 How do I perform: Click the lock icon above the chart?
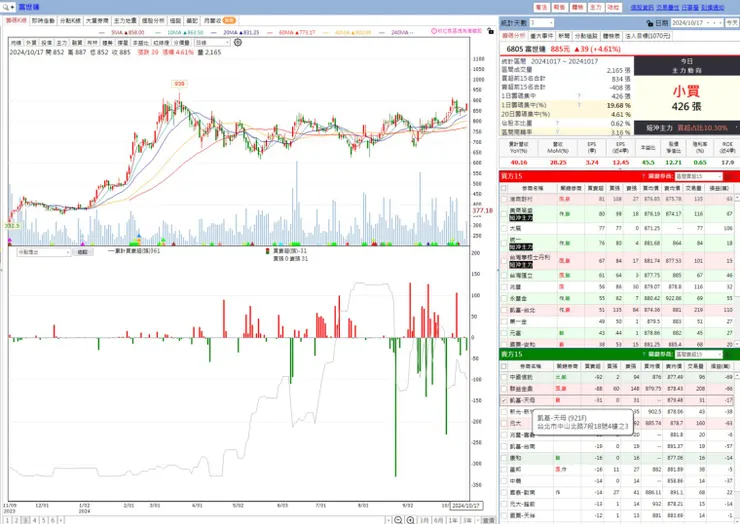pyautogui.click(x=491, y=31)
